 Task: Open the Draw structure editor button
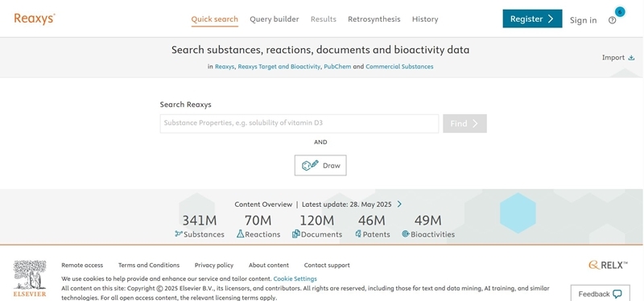[320, 165]
